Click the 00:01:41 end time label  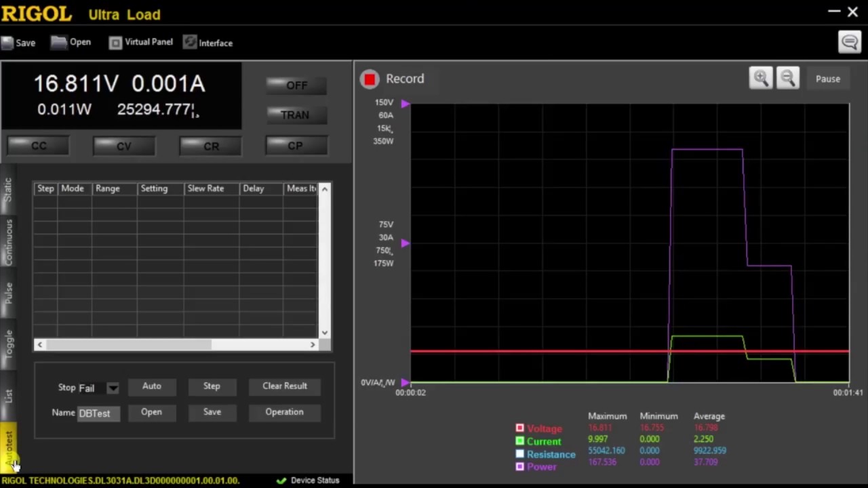coord(848,392)
